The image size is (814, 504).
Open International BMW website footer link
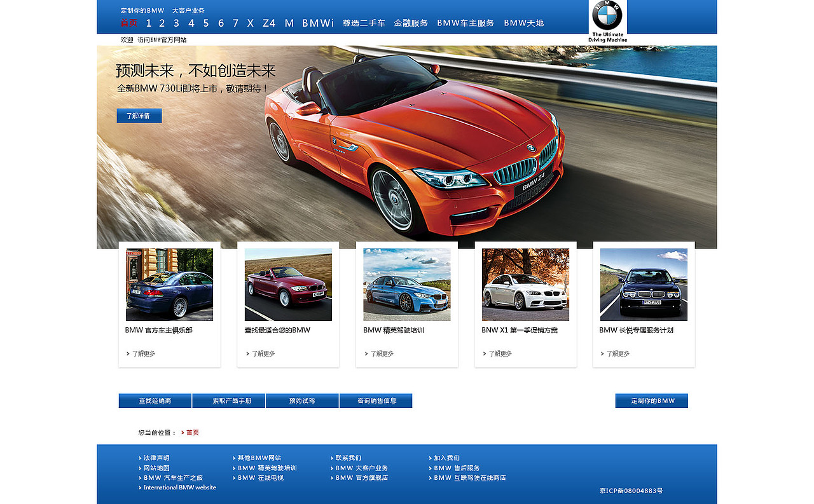click(180, 487)
